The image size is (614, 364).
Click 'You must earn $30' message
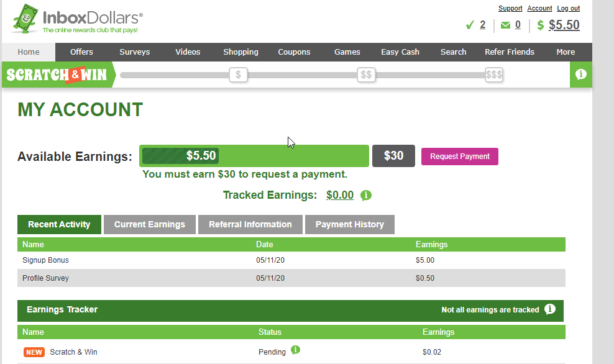[245, 174]
